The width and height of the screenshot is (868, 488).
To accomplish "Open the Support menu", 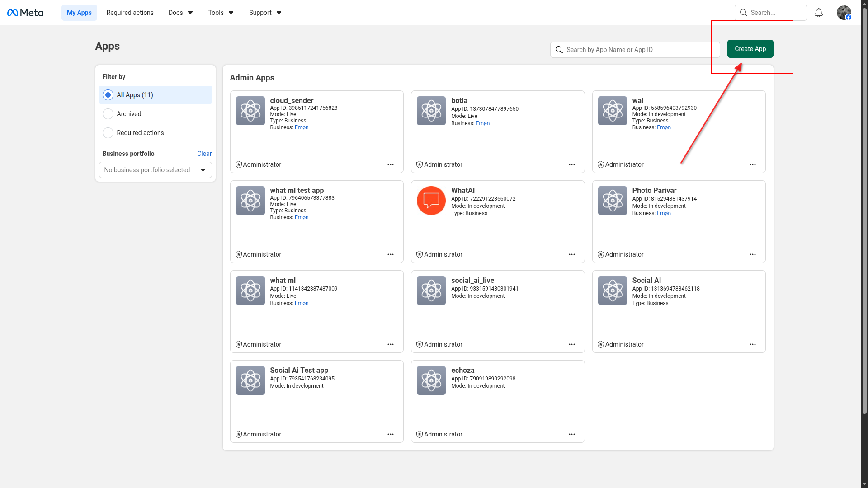I will [265, 13].
